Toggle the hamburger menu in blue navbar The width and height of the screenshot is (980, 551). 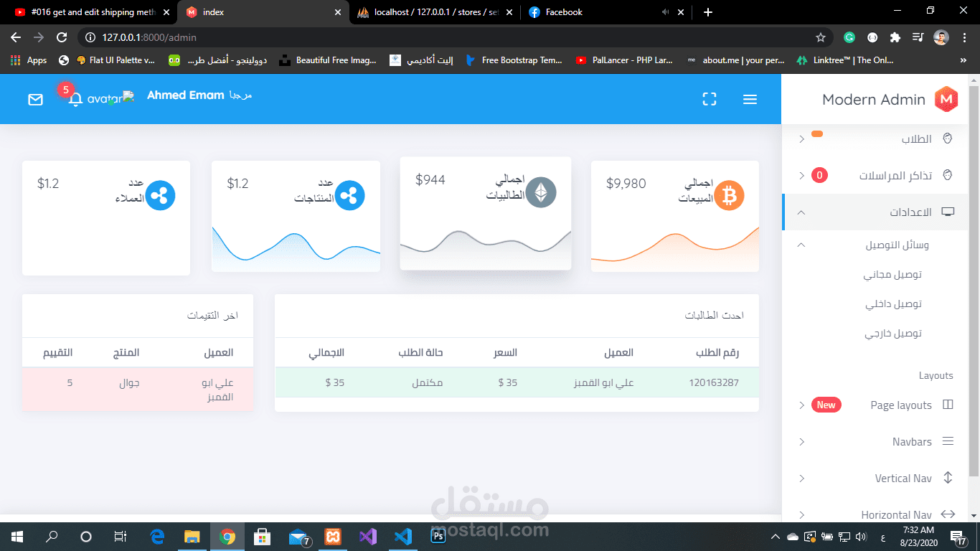tap(750, 100)
